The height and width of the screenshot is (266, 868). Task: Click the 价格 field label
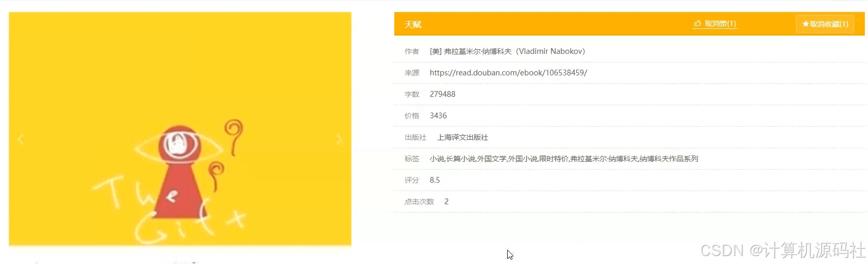[412, 116]
